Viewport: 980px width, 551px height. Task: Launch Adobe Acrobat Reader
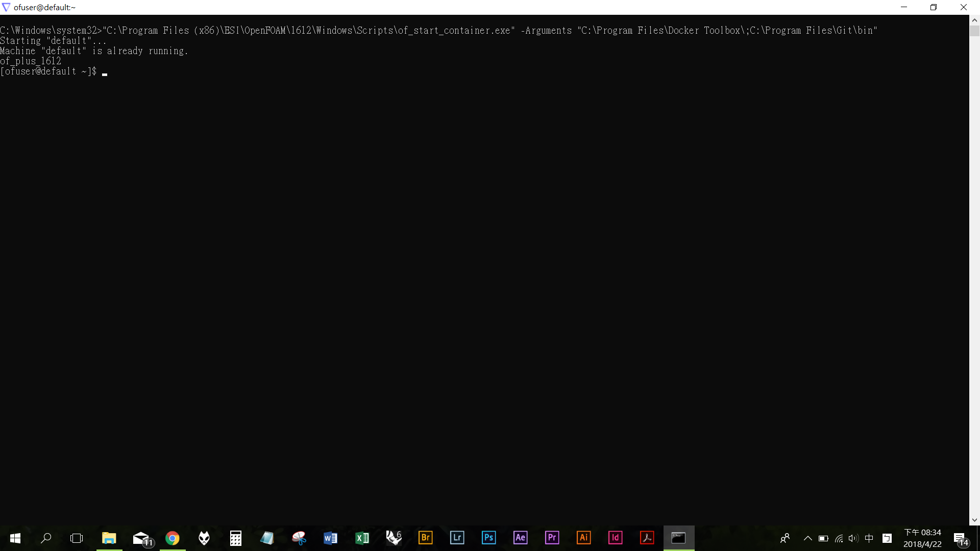pos(647,538)
